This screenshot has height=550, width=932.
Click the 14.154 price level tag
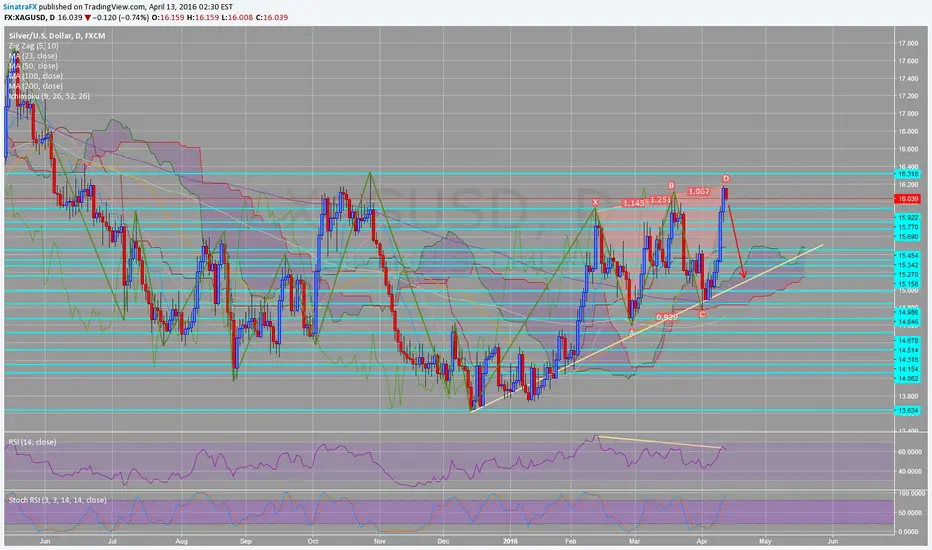[x=907, y=369]
